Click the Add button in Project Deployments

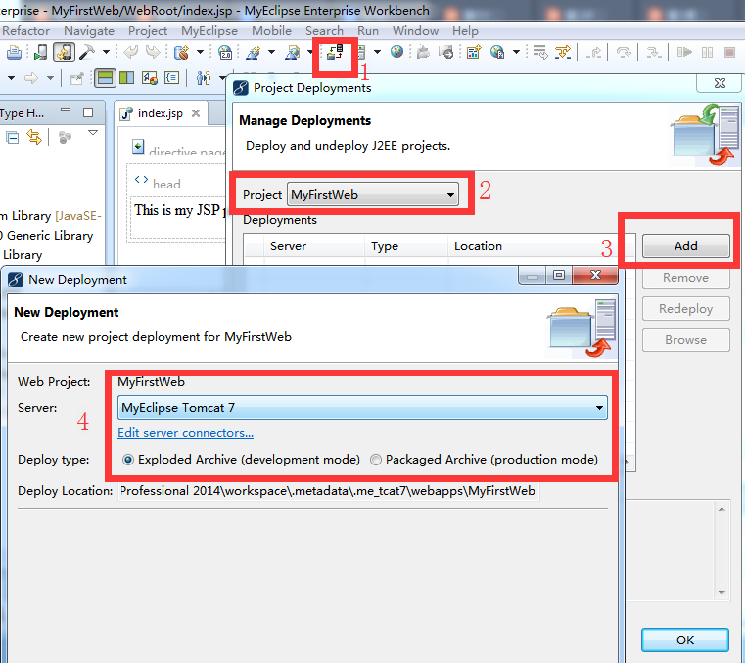click(686, 246)
